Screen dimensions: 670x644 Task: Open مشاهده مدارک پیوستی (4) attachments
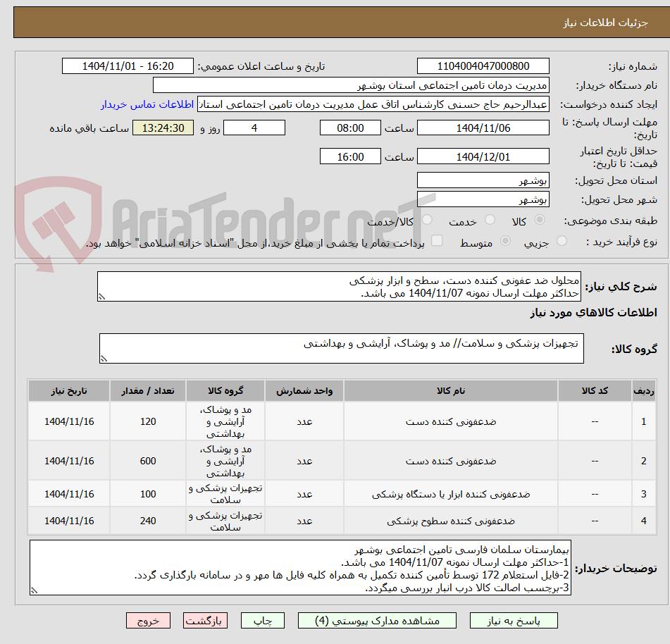tap(377, 621)
